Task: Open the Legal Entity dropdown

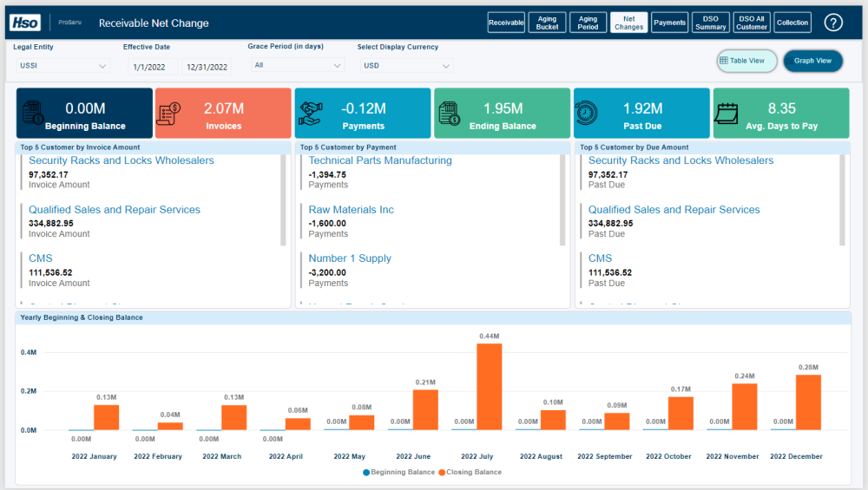Action: pos(62,66)
